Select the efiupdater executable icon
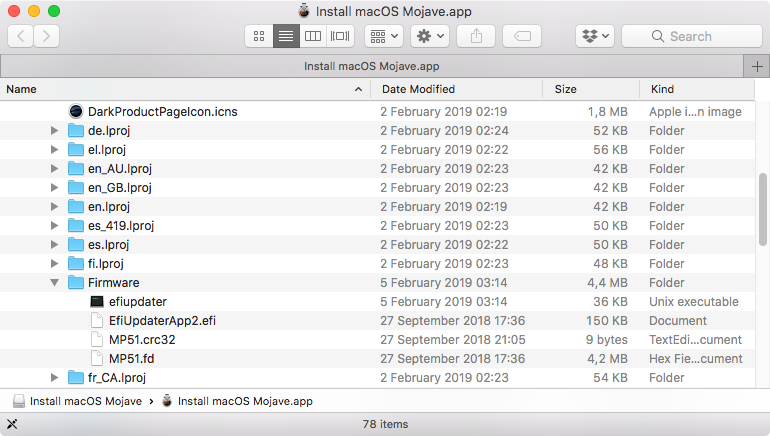The image size is (770, 436). 97,301
